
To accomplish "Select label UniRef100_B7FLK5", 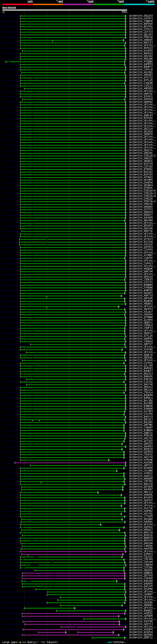I will click(141, 80).
